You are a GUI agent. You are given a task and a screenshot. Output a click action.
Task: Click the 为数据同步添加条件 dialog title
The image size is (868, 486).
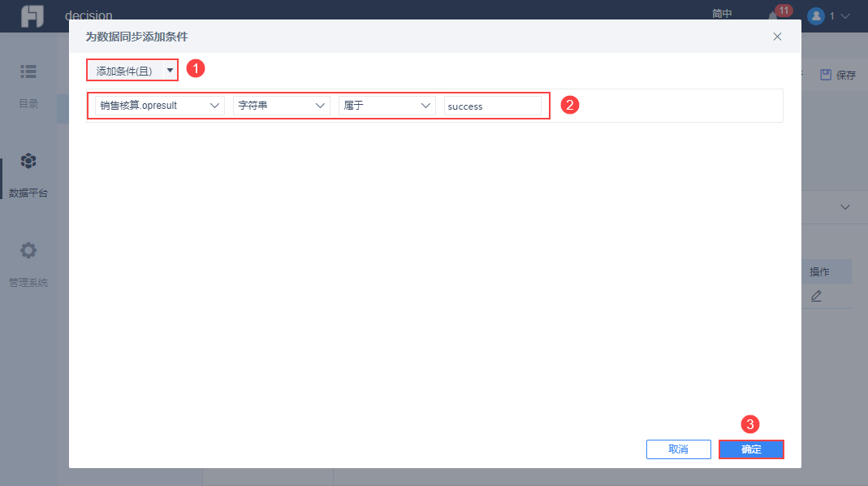(x=136, y=37)
